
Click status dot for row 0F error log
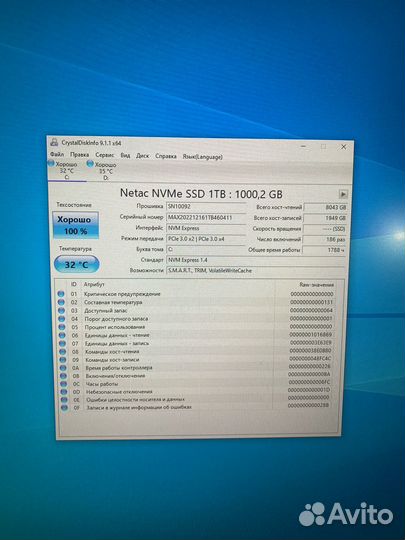[x=64, y=408]
